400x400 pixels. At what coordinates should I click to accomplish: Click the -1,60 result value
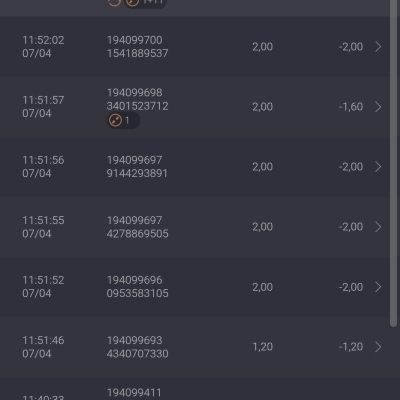[351, 107]
